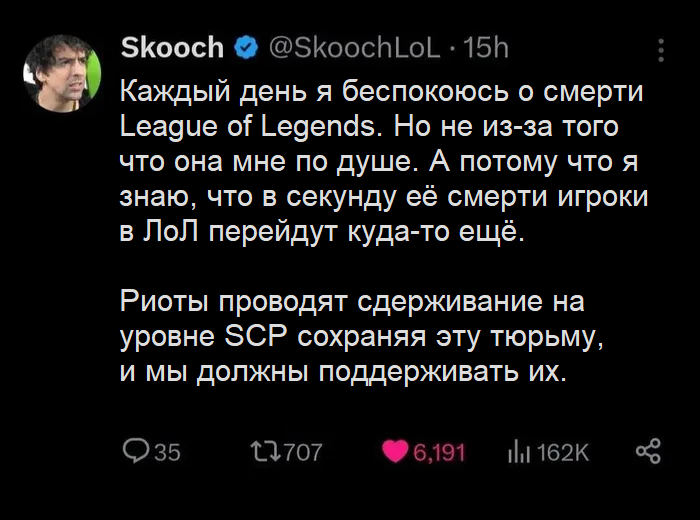Click the blue verified badge
Screen dimensions: 700x520
243,47
